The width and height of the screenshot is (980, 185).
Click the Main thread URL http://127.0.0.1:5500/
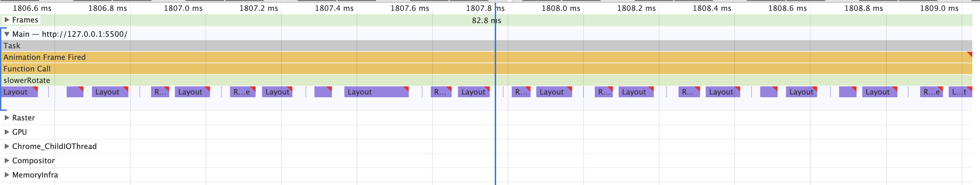pos(84,34)
